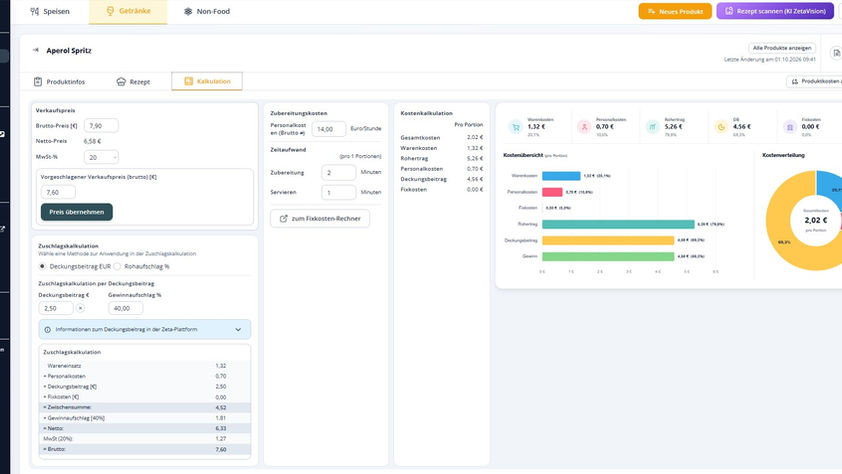Open the Produktinfos tab
The width and height of the screenshot is (842, 474).
pos(59,82)
